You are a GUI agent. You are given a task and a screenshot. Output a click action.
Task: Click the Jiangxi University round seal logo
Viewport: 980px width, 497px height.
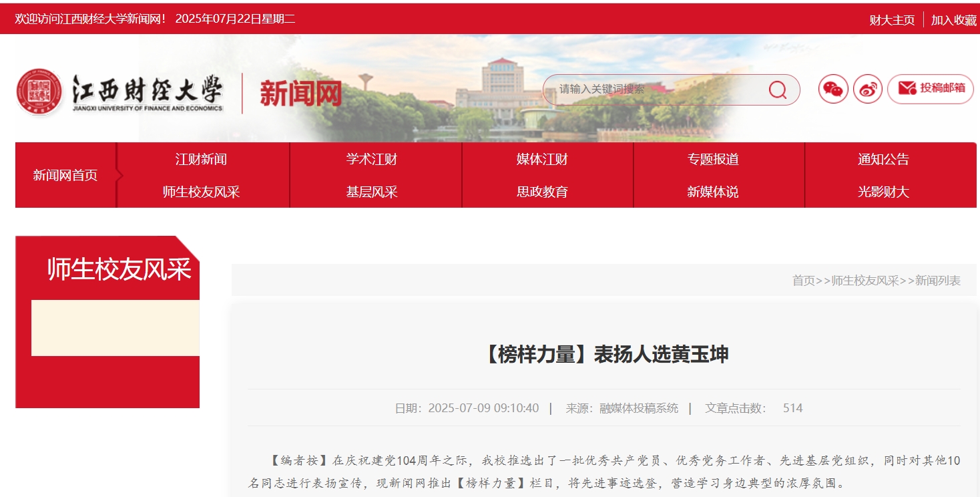[39, 92]
